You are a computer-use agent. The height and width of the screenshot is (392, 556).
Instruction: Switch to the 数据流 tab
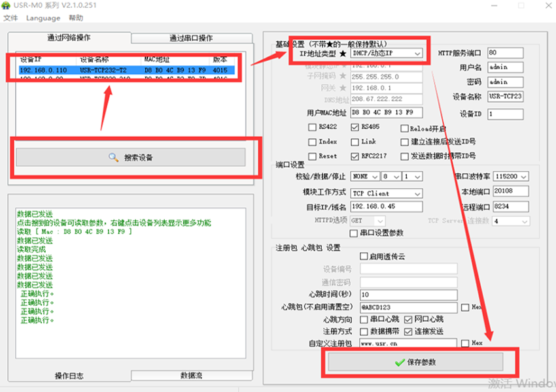(191, 376)
